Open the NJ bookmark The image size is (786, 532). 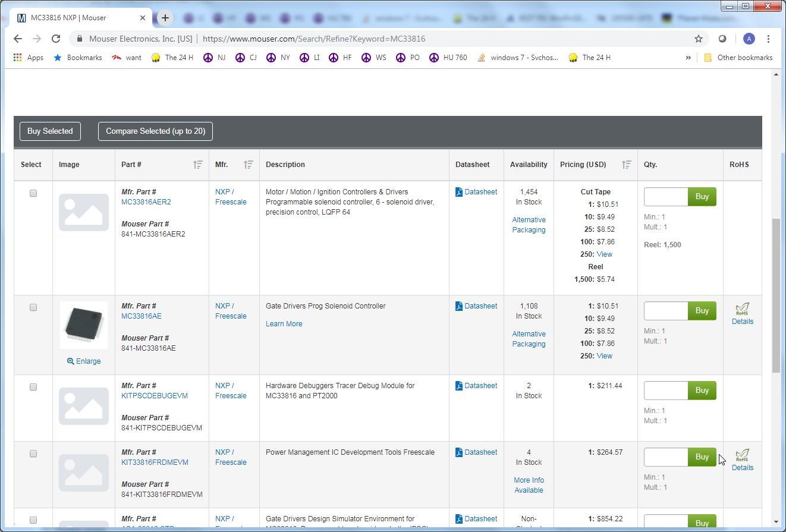(215, 58)
